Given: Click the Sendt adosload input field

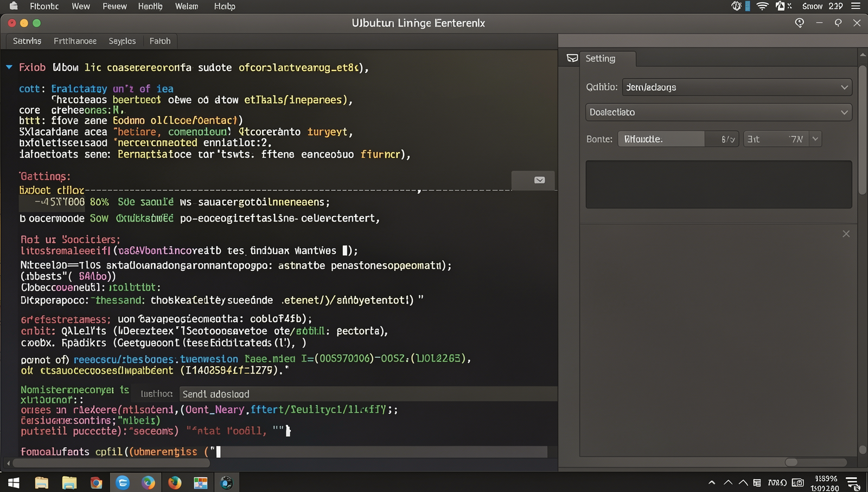Looking at the screenshot, I should (368, 394).
